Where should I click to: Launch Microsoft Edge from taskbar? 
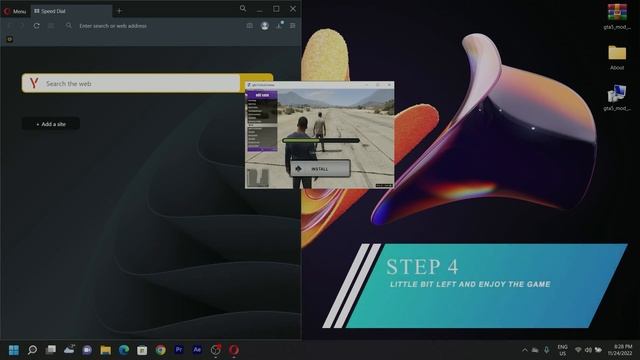pos(124,350)
